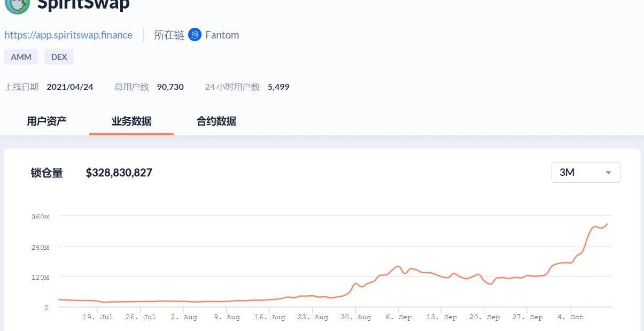Open the 3M time range dropdown
The image size is (644, 331).
(585, 173)
